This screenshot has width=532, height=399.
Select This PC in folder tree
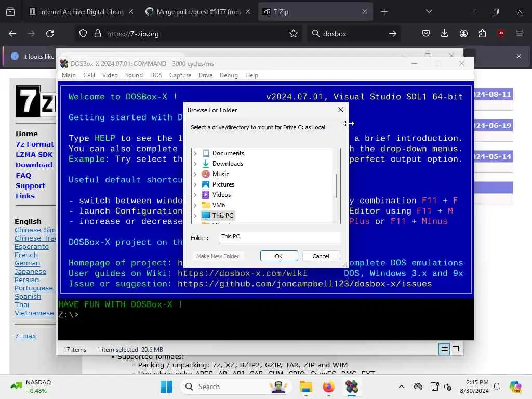(x=217, y=216)
